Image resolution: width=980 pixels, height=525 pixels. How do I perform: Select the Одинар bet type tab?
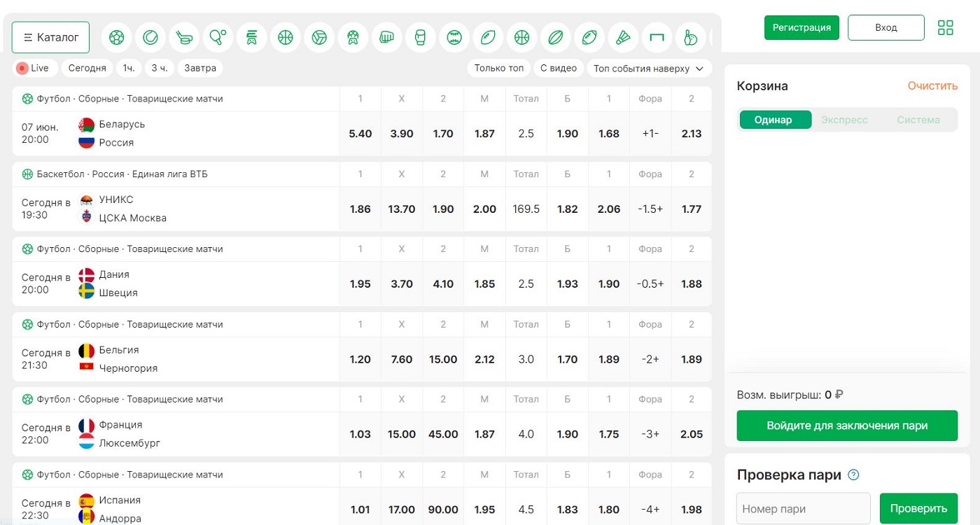pos(776,120)
